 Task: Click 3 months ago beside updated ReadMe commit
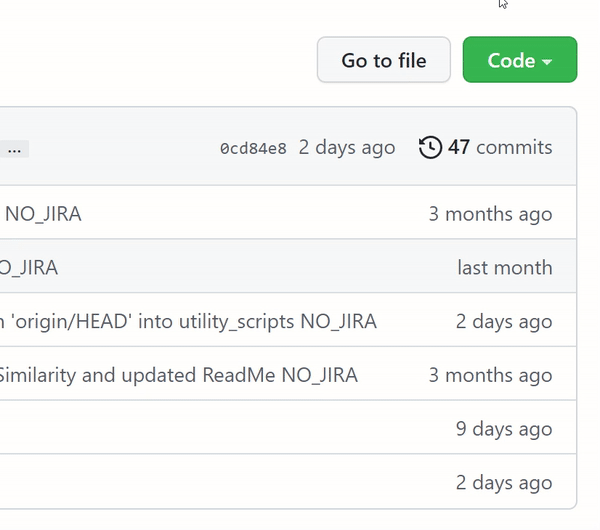pos(490,375)
